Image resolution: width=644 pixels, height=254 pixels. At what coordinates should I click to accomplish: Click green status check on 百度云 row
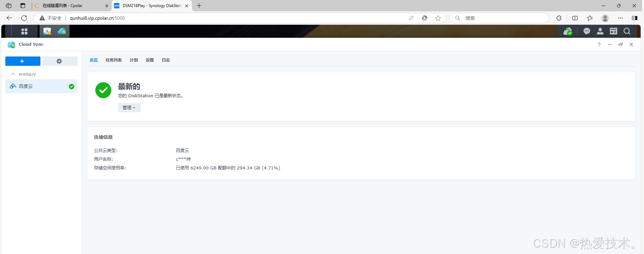72,87
